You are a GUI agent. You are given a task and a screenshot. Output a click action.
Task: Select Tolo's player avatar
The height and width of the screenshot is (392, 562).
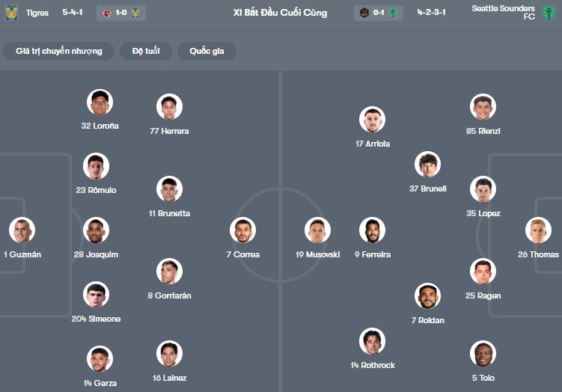tap(483, 354)
